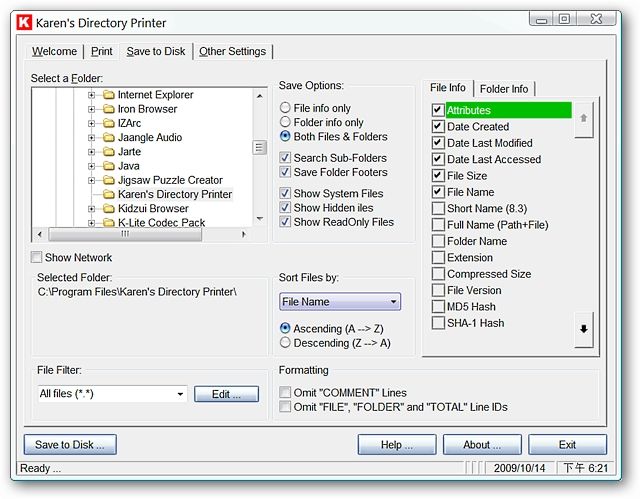640x499 pixels.
Task: Expand the Jigsaw Puzzle Creator tree node
Action: pos(91,180)
